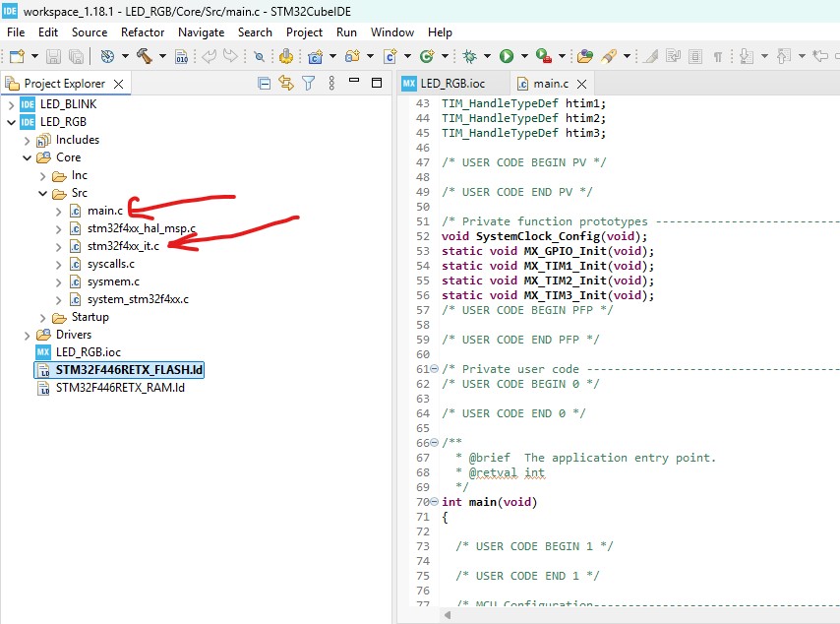Click the New C source file icon
The image size is (840, 624).
390,56
